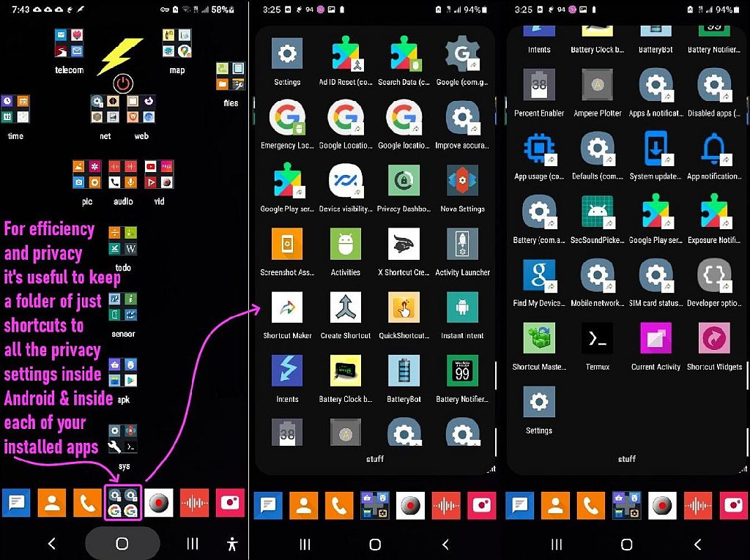The width and height of the screenshot is (750, 560).
Task: Open Developer optio.. shortcut
Action: pos(714,275)
